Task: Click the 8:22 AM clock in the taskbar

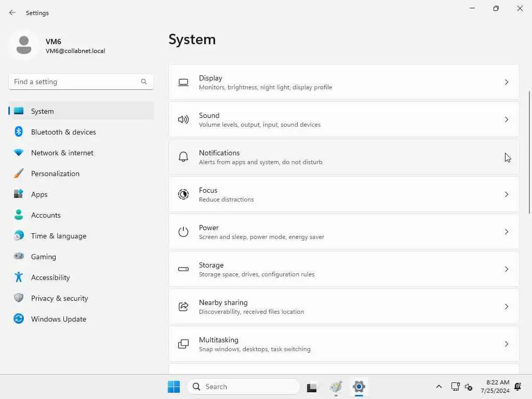Action: (x=498, y=382)
